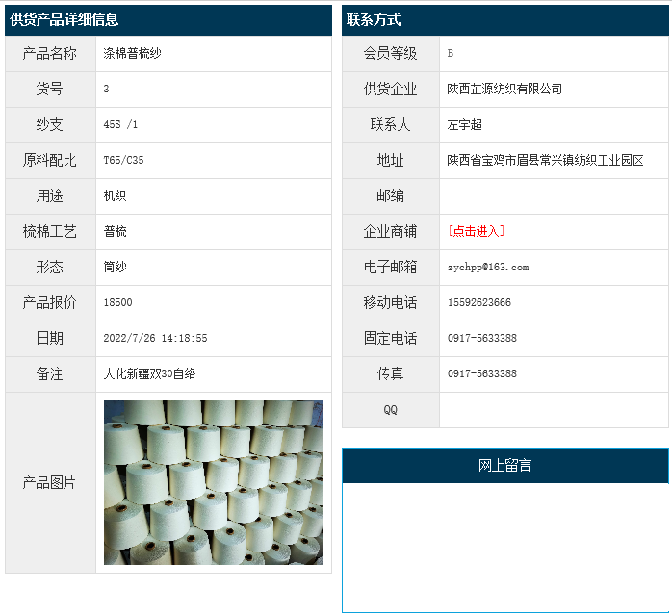Image resolution: width=672 pixels, height=616 pixels.
Task: Click contact person name 左宇超
Action: 465,124
